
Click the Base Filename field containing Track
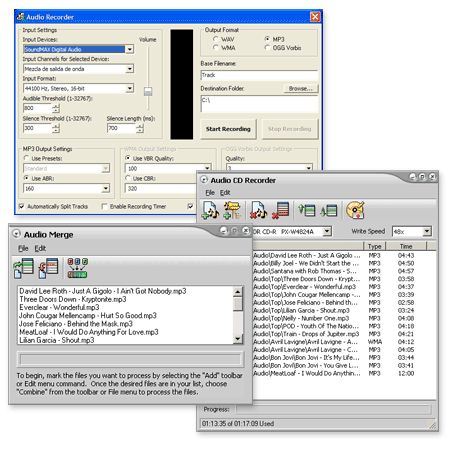tap(259, 75)
